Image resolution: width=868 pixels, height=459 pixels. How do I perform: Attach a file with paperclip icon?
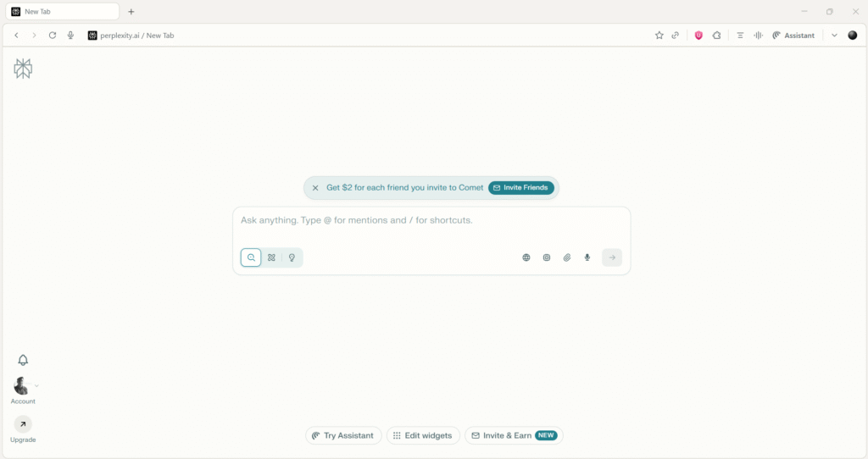point(567,257)
